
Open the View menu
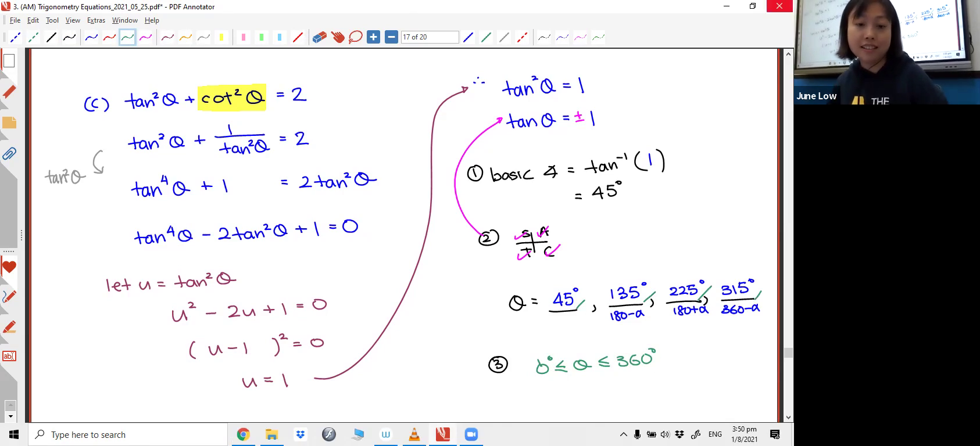click(73, 20)
